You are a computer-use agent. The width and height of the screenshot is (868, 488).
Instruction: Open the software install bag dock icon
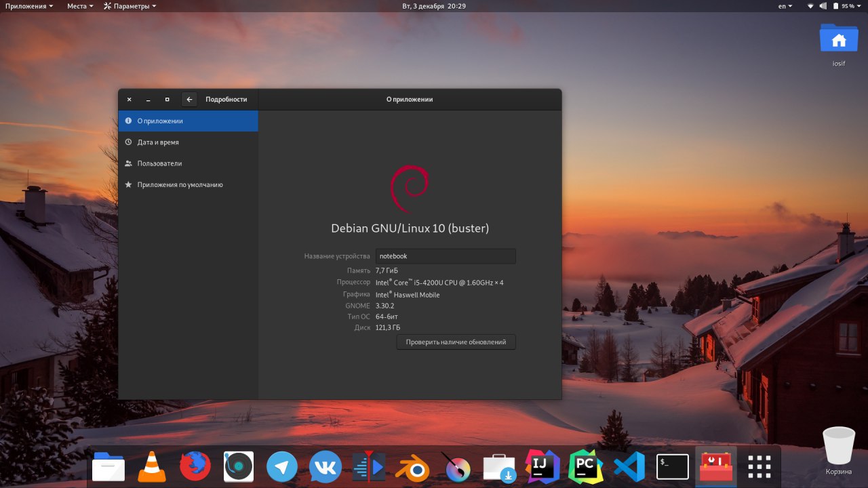[500, 467]
